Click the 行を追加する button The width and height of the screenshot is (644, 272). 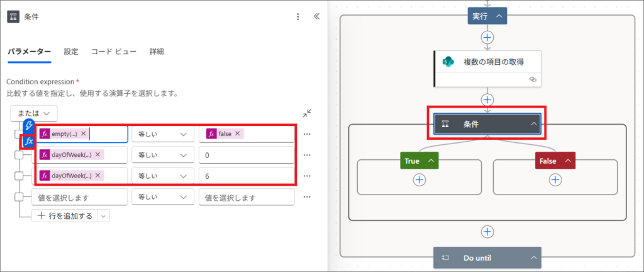65,216
